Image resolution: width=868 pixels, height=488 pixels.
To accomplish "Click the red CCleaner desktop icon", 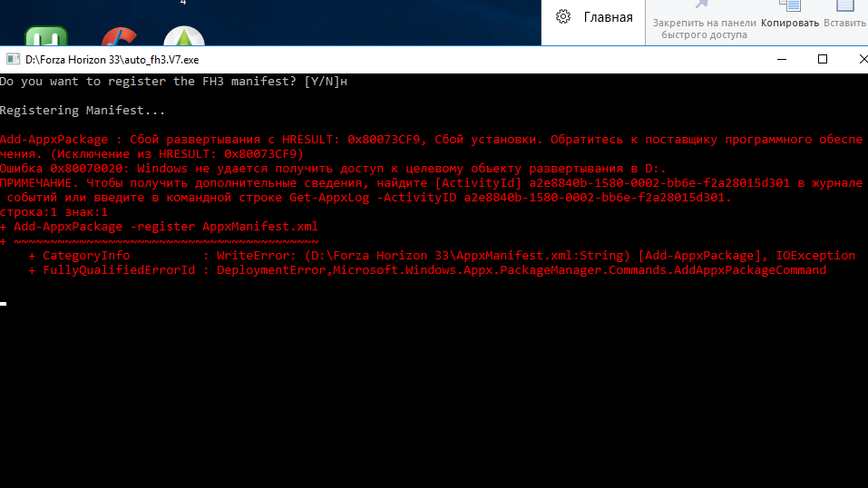I will (120, 36).
